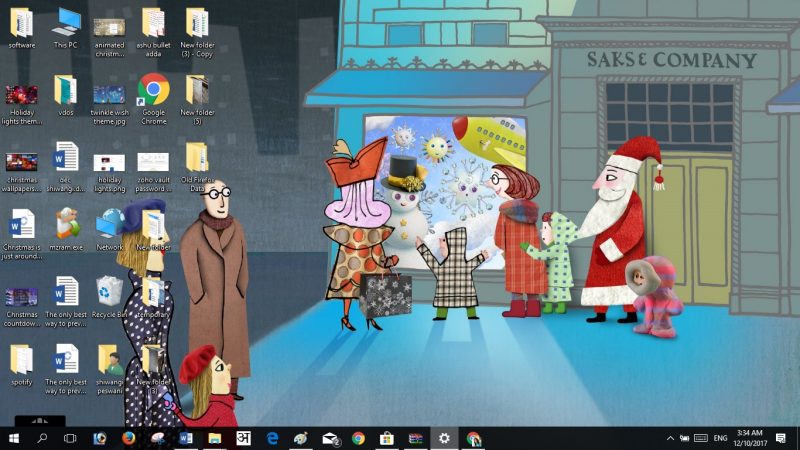Open File Explorer from taskbar
Screen dimensions: 800x450
click(214, 438)
